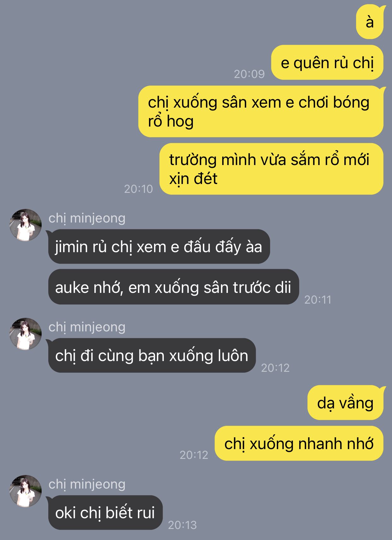This screenshot has height=540, width=392.
Task: Tap the avatar beside 'jimin rủ chị xem' message
Action: 25,225
